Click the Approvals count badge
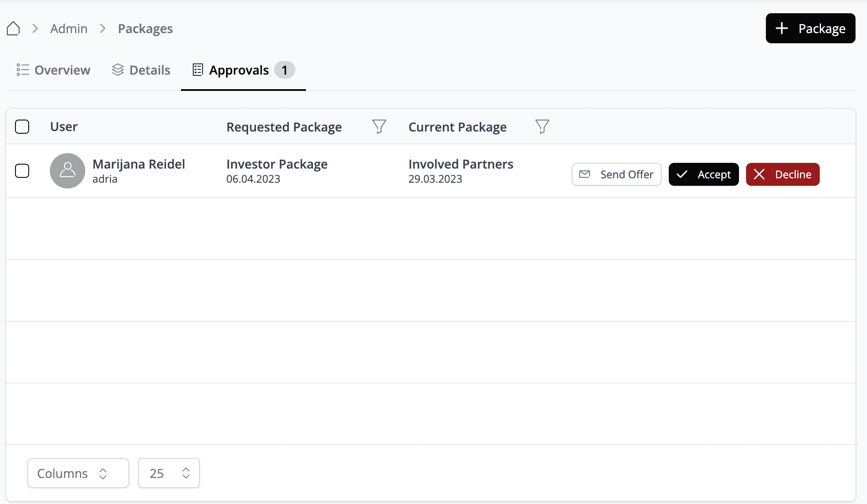867x504 pixels. point(284,70)
